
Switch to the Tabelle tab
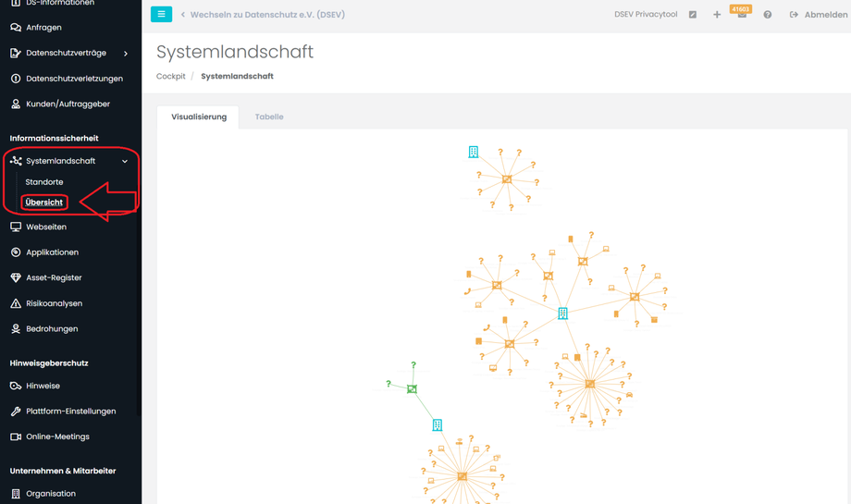(x=269, y=117)
